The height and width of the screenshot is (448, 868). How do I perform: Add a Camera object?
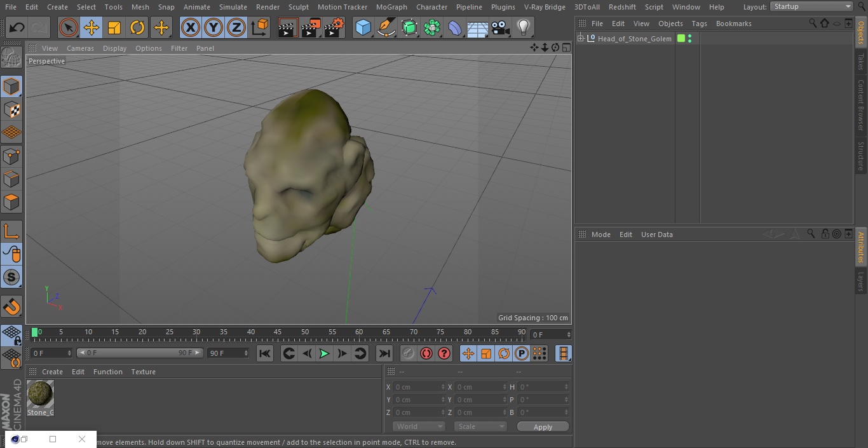[x=501, y=27]
